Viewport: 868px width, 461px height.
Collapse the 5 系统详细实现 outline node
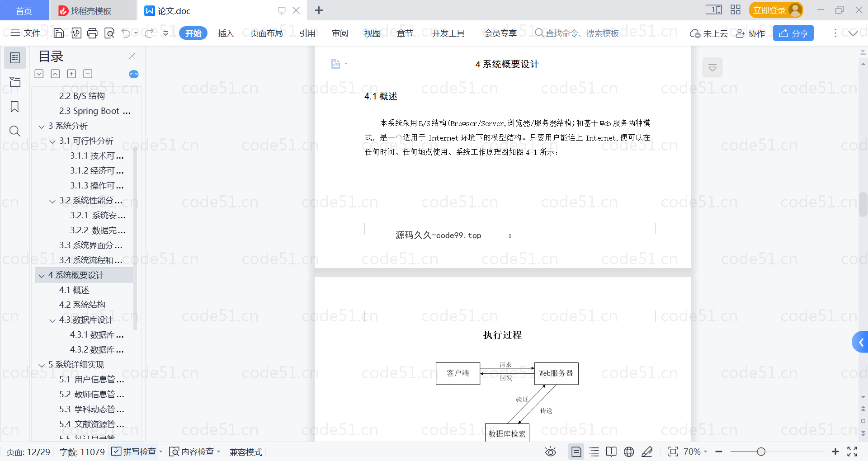[x=42, y=365]
